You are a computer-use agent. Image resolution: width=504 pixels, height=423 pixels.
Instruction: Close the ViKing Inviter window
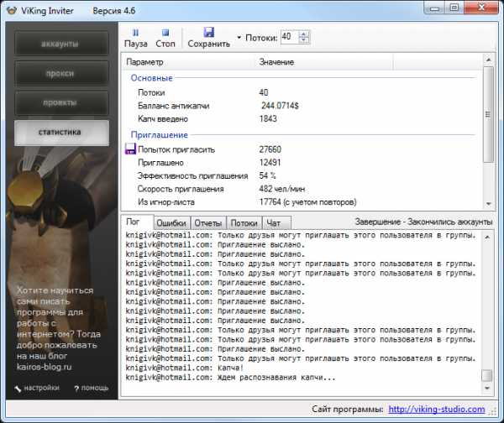tap(481, 8)
